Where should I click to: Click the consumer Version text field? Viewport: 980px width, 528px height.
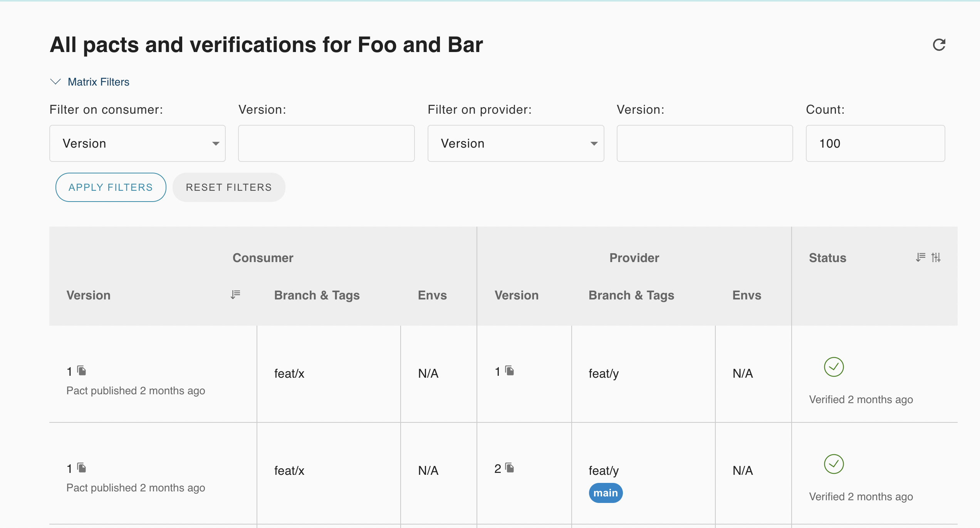pos(326,143)
